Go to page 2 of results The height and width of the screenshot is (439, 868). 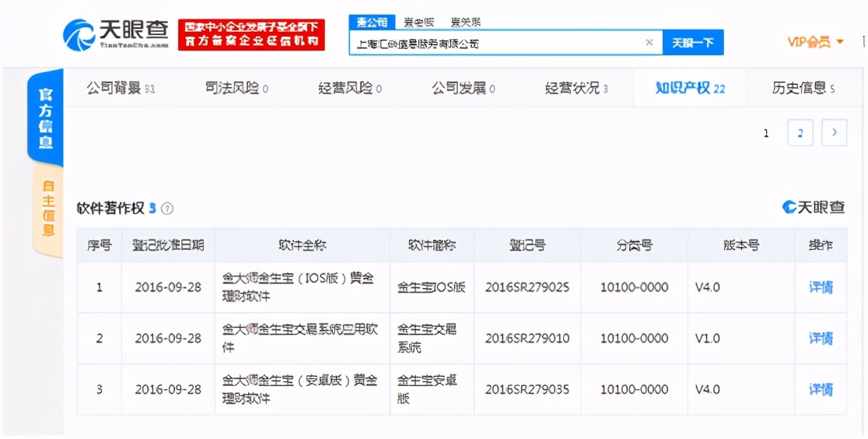[800, 132]
